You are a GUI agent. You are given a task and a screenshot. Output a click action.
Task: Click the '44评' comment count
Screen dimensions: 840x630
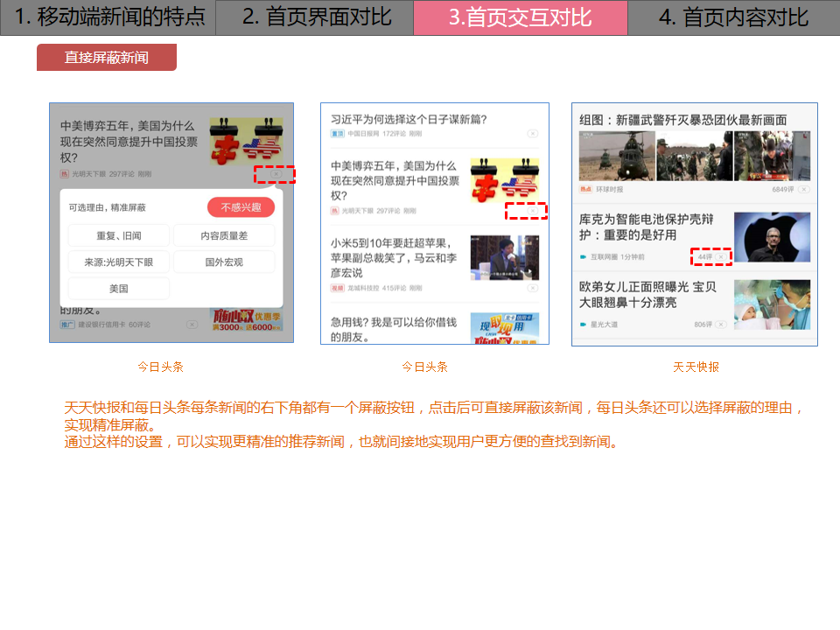[705, 257]
